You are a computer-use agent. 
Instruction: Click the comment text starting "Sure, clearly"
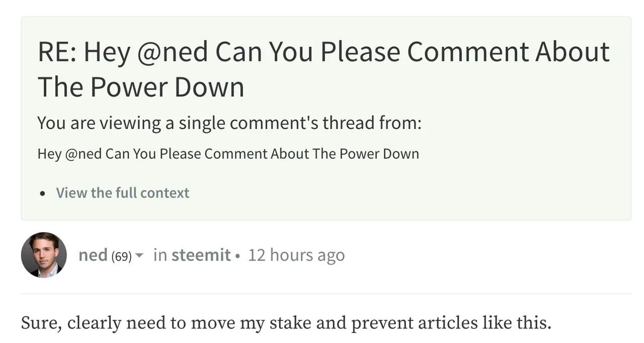[286, 323]
